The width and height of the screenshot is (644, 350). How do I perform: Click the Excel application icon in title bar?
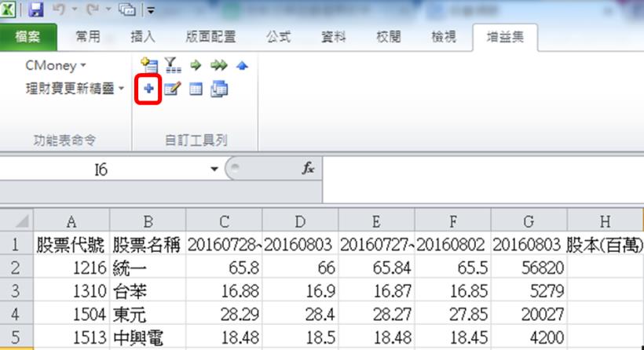[x=7, y=9]
